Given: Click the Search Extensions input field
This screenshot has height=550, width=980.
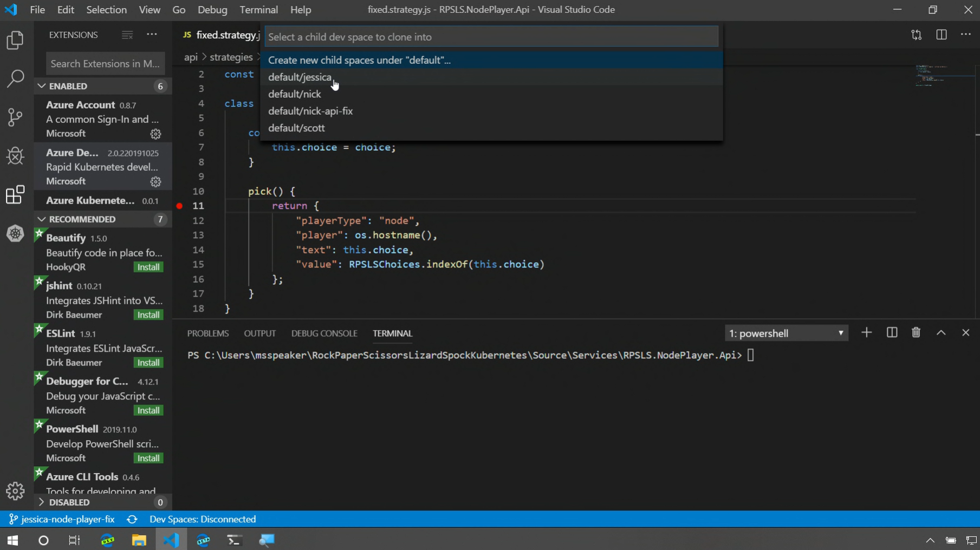Looking at the screenshot, I should click(x=105, y=64).
